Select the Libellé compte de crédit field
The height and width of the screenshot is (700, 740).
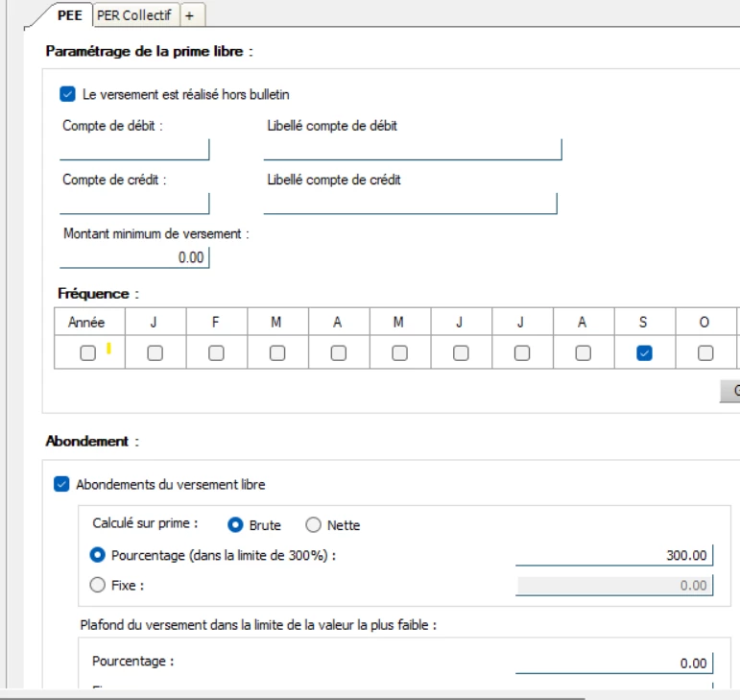[x=410, y=204]
